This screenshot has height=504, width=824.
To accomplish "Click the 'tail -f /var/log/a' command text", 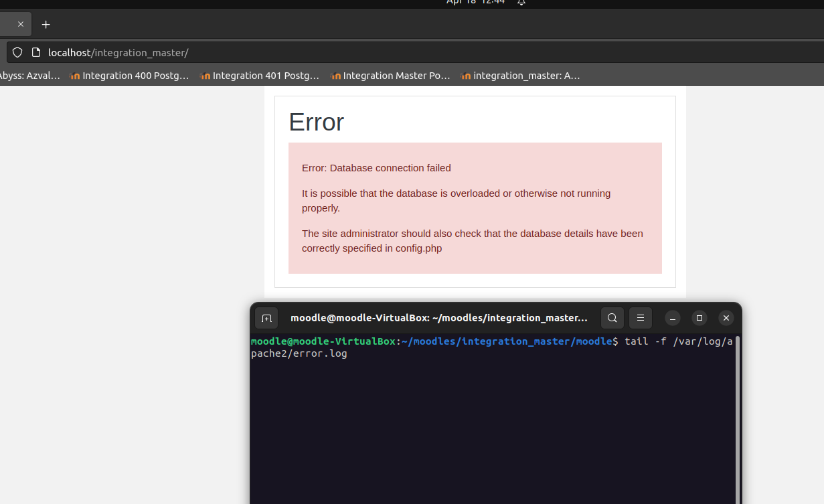I will [679, 341].
